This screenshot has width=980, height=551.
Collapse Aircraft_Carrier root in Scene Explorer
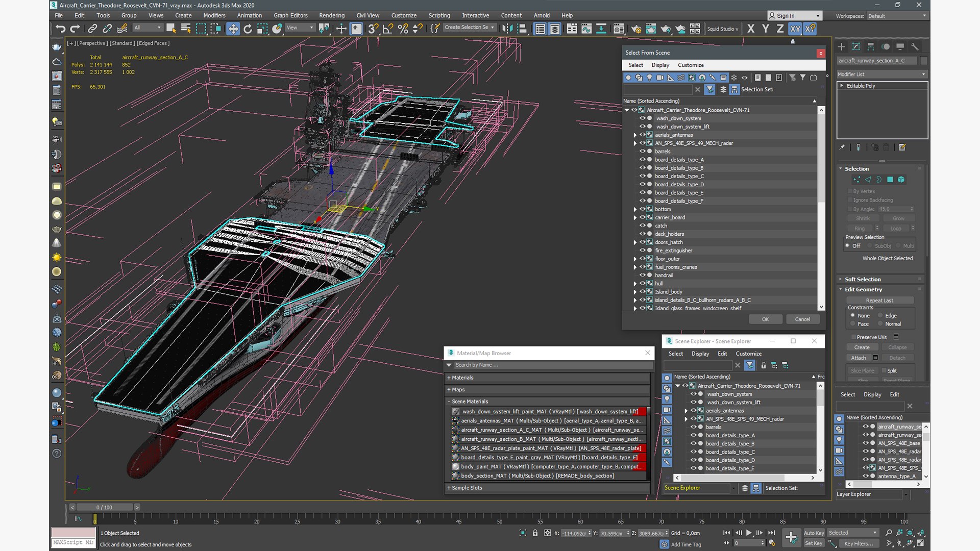[x=677, y=386]
